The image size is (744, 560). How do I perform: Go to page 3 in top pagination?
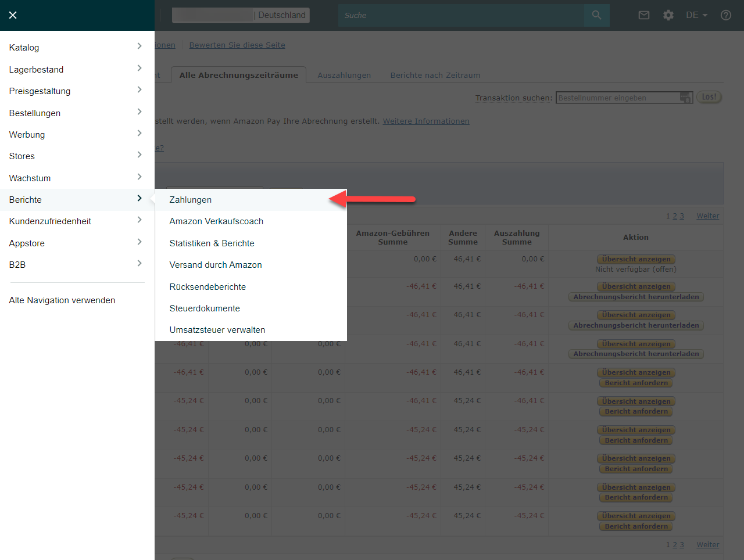click(682, 216)
